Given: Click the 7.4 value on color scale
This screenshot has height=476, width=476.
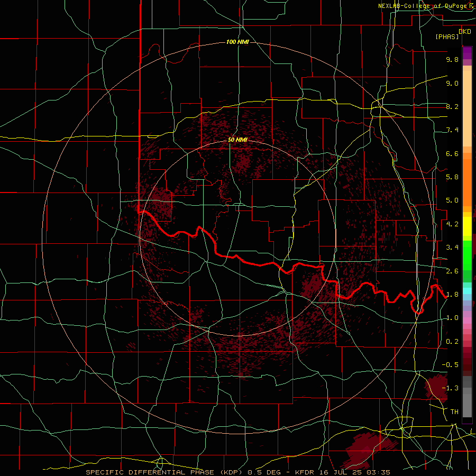Looking at the screenshot, I should 452,130.
